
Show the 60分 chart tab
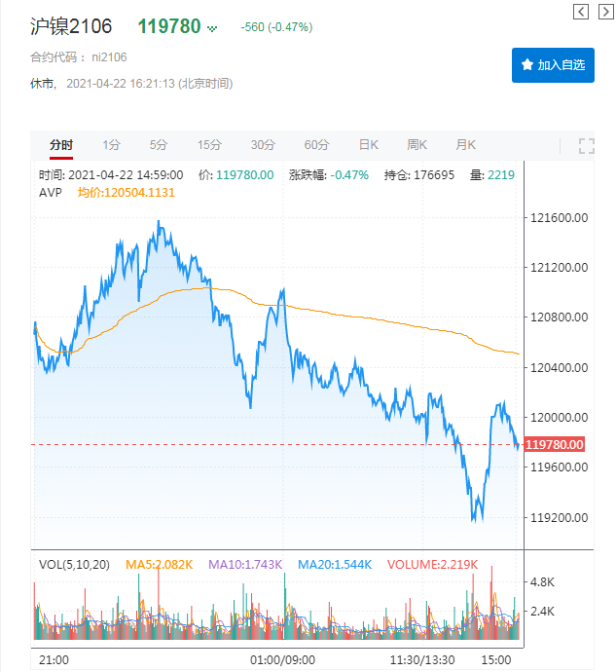[x=316, y=145]
